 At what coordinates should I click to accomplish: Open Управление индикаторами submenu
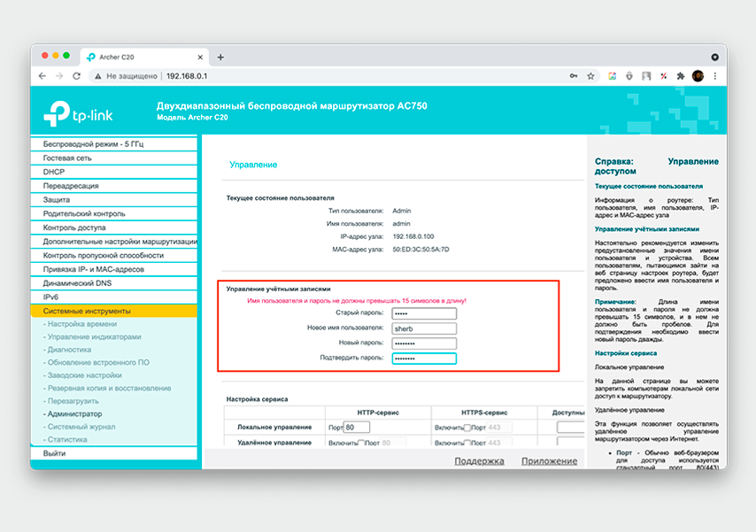click(94, 337)
